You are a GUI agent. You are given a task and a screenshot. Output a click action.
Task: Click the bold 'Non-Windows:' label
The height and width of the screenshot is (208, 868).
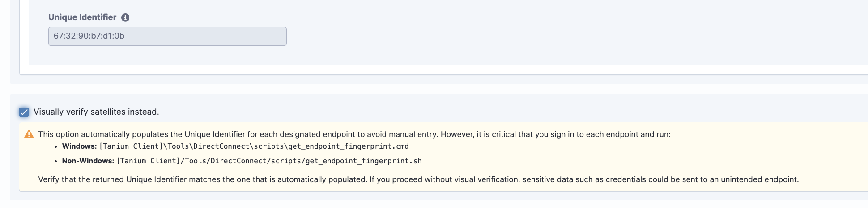[x=88, y=161]
